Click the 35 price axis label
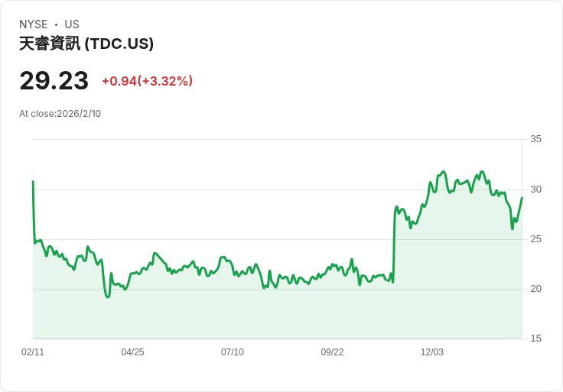The height and width of the screenshot is (392, 563). 535,139
